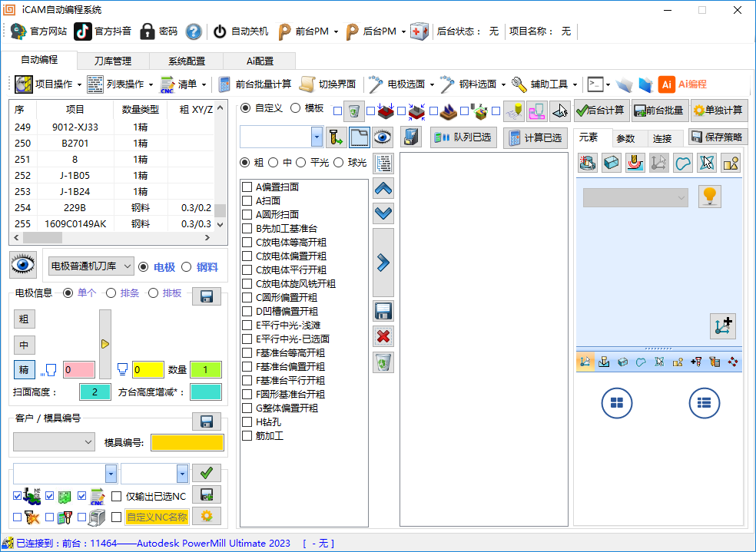Click the 保存策略 button

(x=718, y=137)
